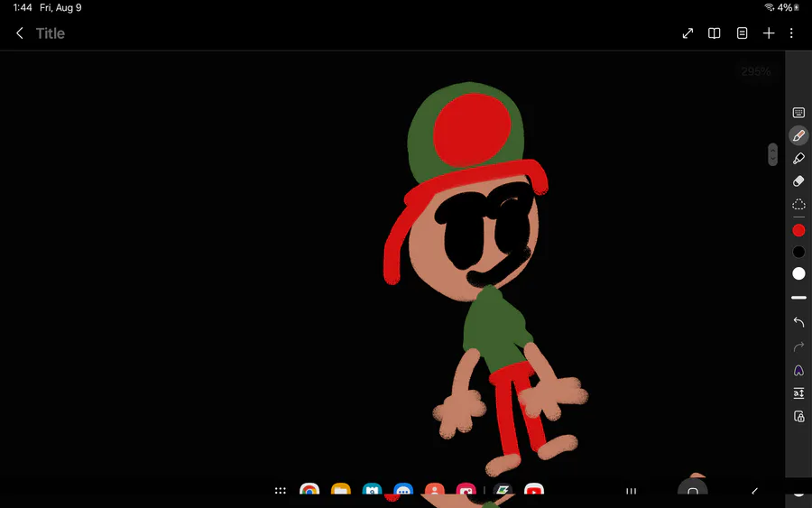
Task: Select the Highlighter tool
Action: [x=798, y=159]
